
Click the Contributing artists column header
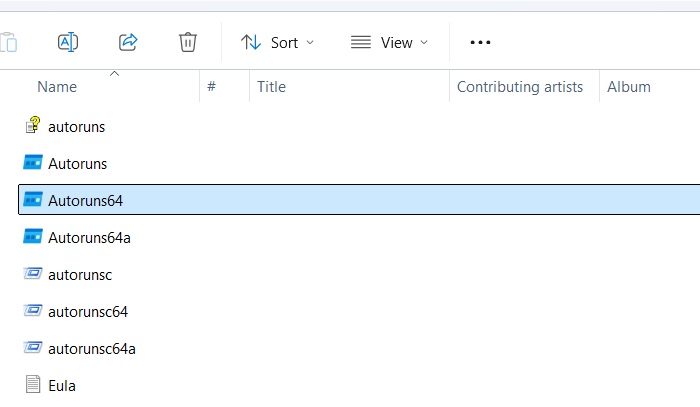pyautogui.click(x=520, y=87)
